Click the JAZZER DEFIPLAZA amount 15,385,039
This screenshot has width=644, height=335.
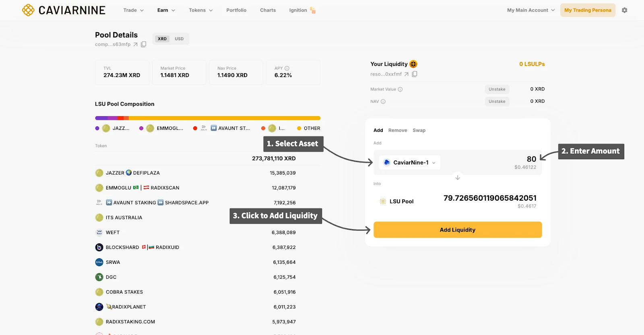[283, 173]
